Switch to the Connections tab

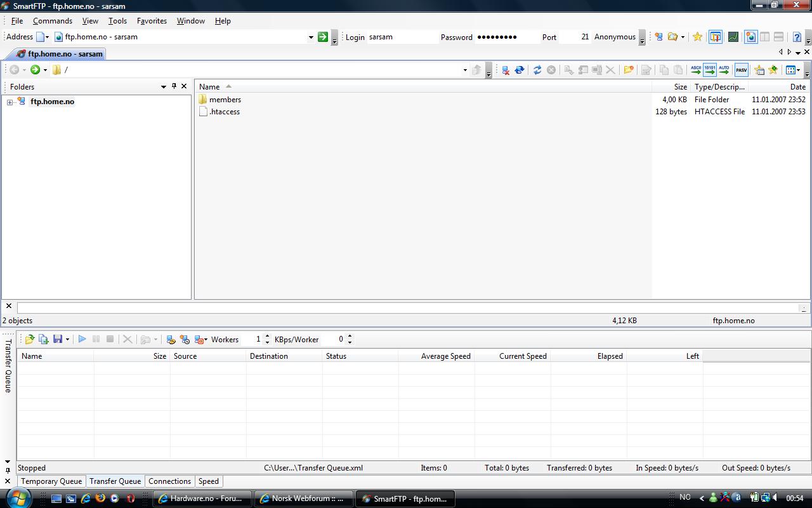(x=169, y=481)
